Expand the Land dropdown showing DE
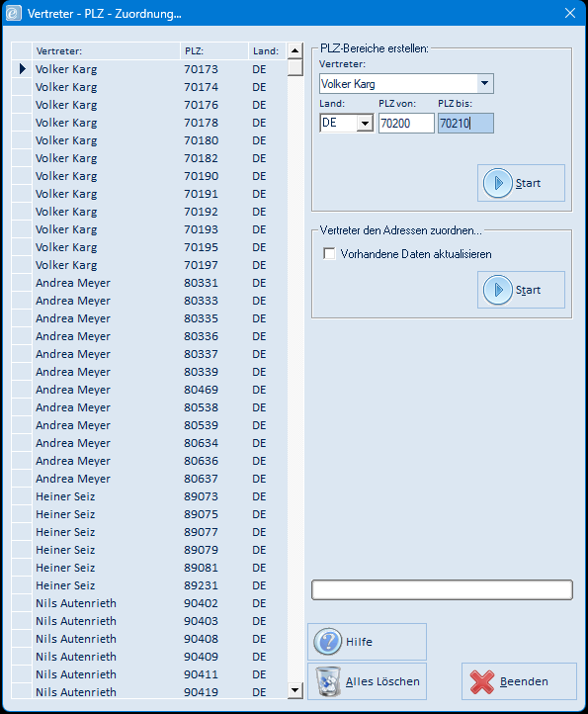The width and height of the screenshot is (588, 714). click(365, 123)
